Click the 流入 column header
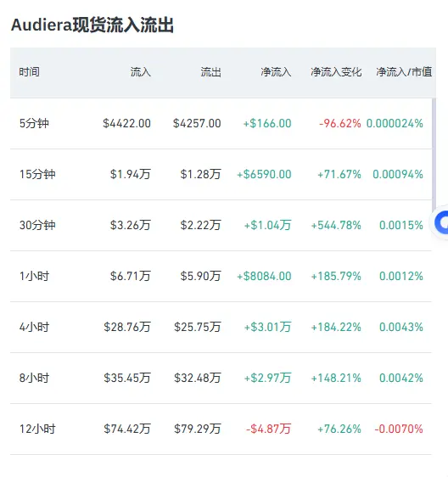 pos(141,72)
